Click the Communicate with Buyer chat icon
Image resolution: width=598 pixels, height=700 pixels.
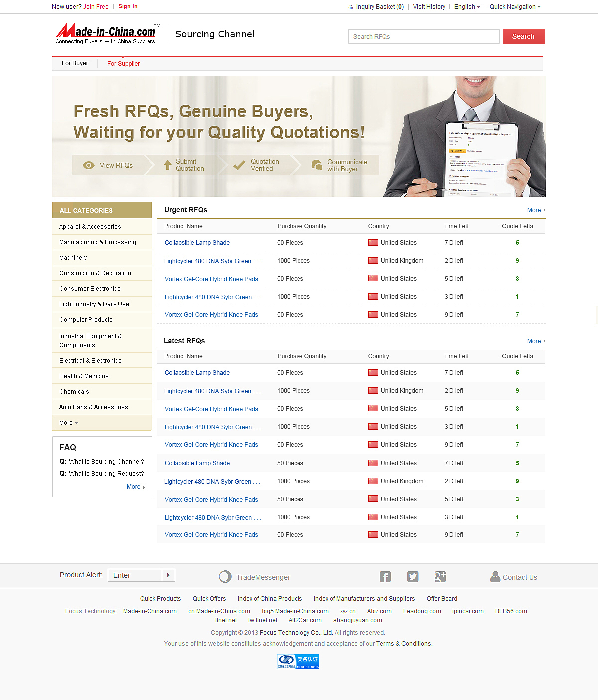click(x=317, y=165)
